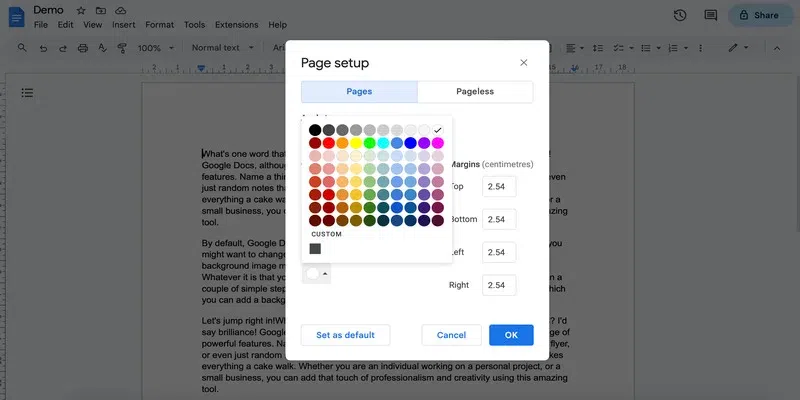Star the Demo document
The image size is (800, 400).
(81, 11)
